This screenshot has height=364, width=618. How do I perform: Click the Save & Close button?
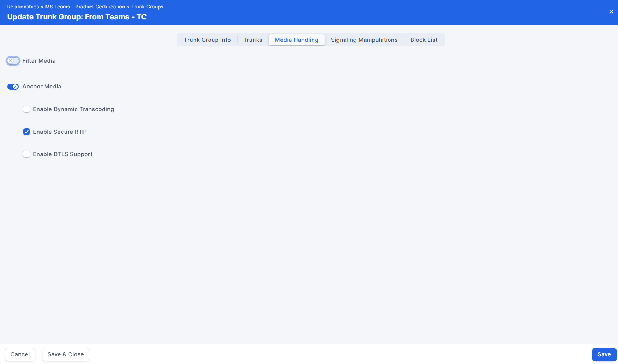point(66,354)
